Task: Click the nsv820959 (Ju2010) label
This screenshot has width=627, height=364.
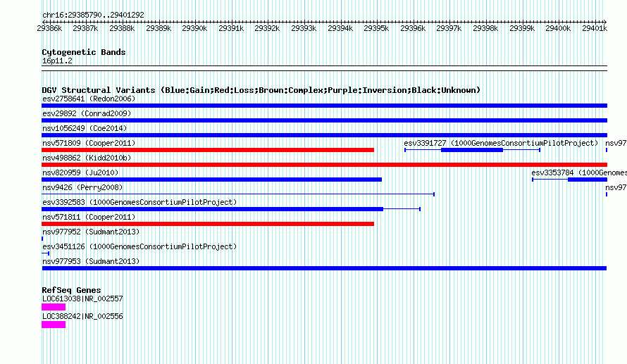Action: coord(80,172)
